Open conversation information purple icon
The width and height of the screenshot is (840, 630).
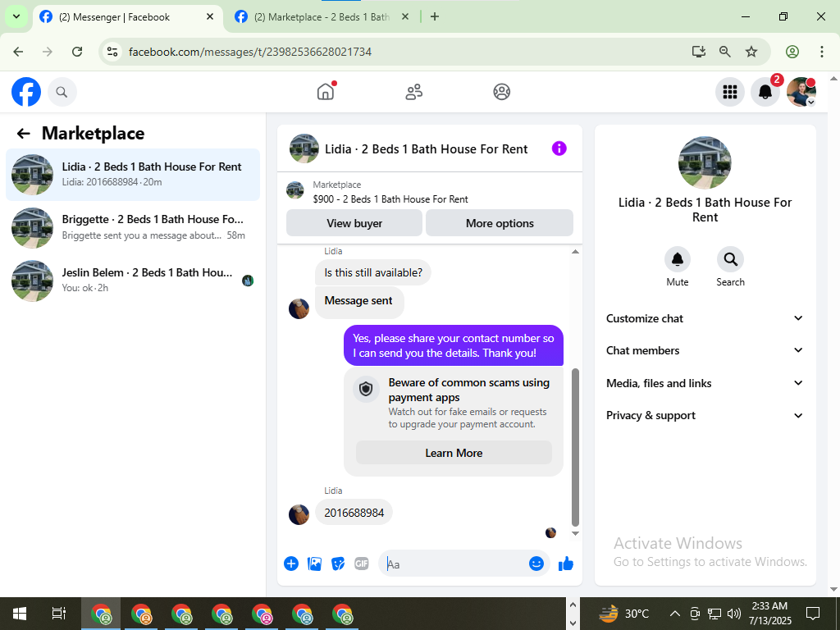pyautogui.click(x=559, y=148)
